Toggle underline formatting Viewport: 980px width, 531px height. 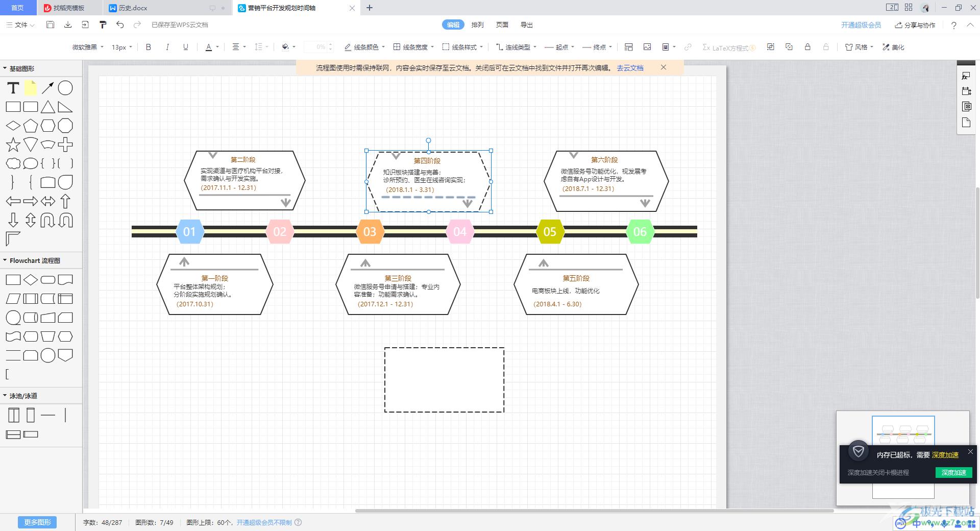coord(185,47)
